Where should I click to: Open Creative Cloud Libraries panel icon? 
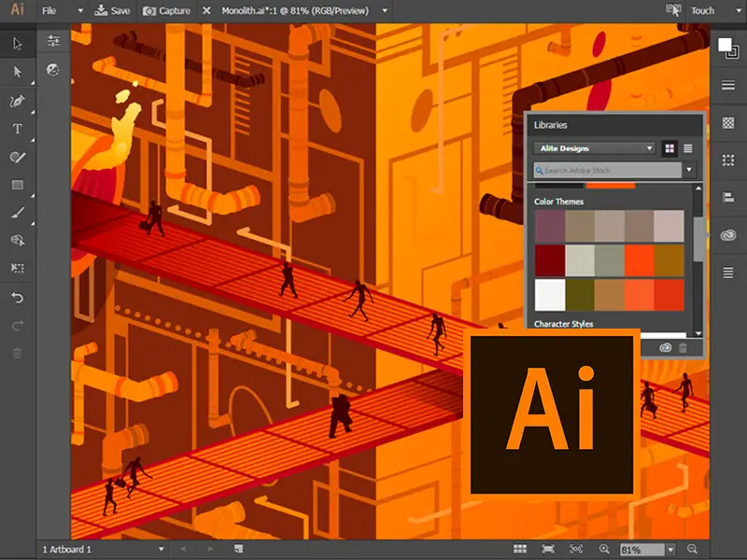[727, 234]
